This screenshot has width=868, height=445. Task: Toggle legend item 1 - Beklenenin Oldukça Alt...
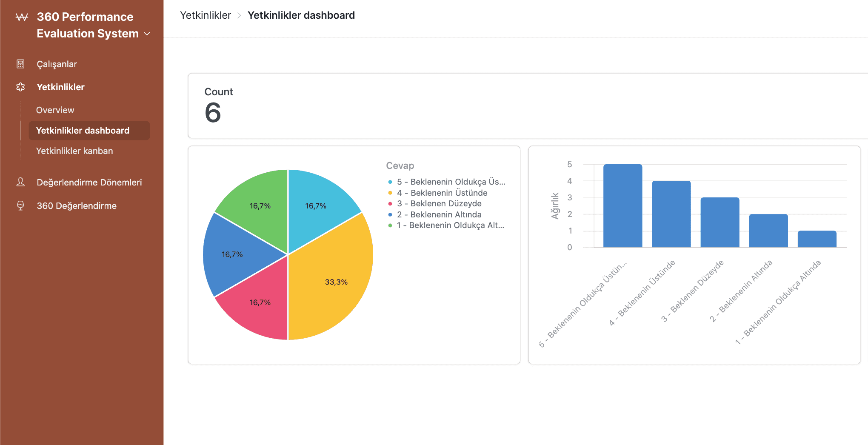tap(446, 225)
